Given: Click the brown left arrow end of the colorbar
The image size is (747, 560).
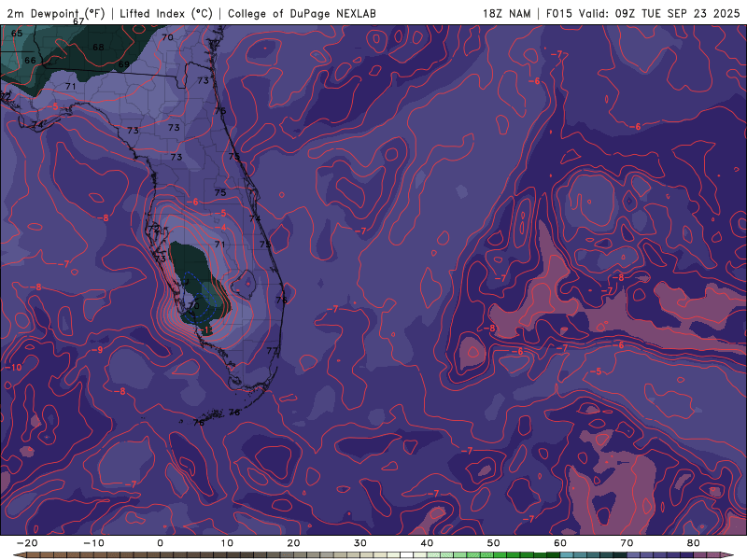Looking at the screenshot, I should (x=19, y=555).
